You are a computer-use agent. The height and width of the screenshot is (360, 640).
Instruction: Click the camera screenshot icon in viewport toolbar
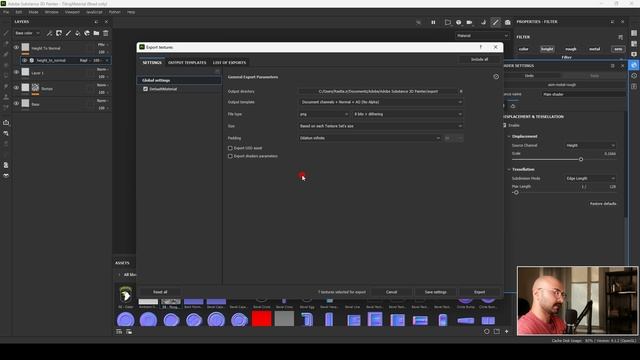tap(507, 22)
